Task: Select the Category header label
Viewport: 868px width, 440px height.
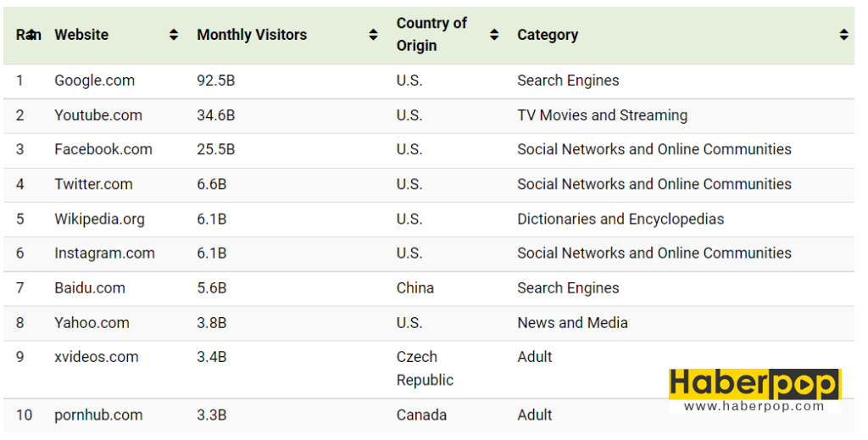Action: pyautogui.click(x=548, y=35)
